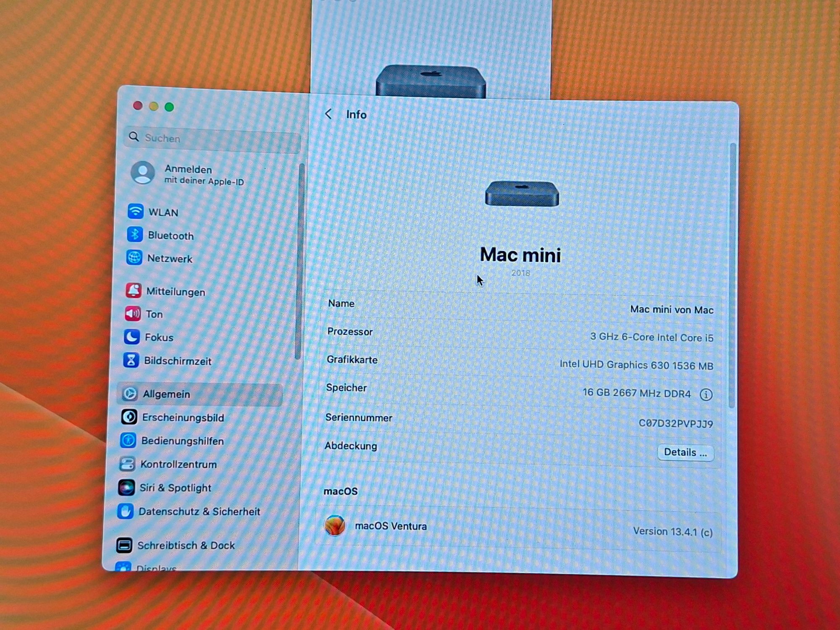Image resolution: width=840 pixels, height=630 pixels.
Task: Select Bildschirmzeit hourglass icon
Action: click(131, 360)
